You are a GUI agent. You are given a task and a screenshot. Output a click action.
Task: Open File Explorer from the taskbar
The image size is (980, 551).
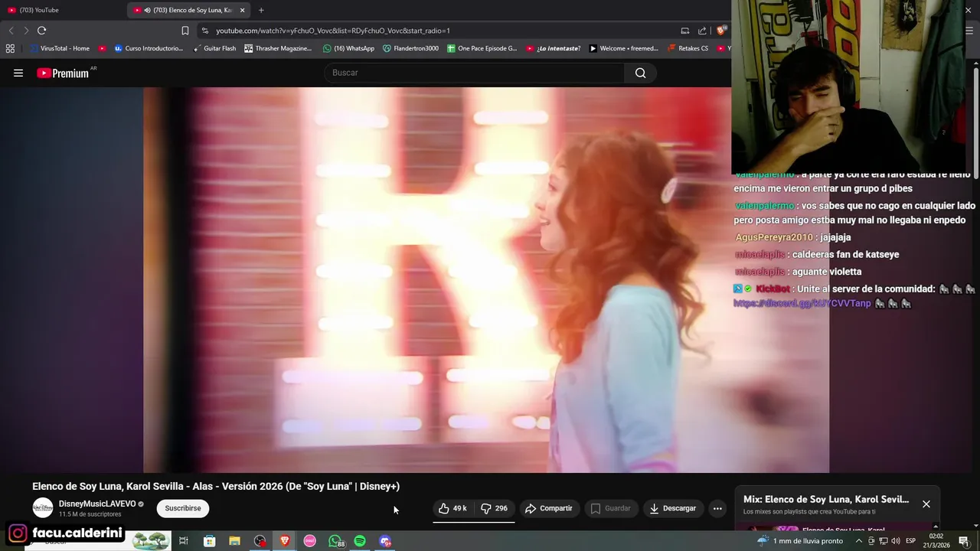tap(234, 541)
